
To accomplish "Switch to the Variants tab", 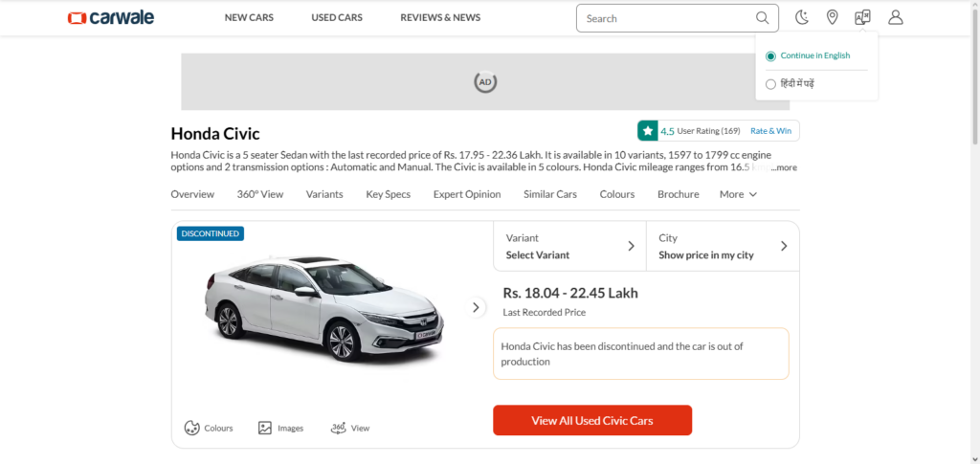I will coord(324,194).
